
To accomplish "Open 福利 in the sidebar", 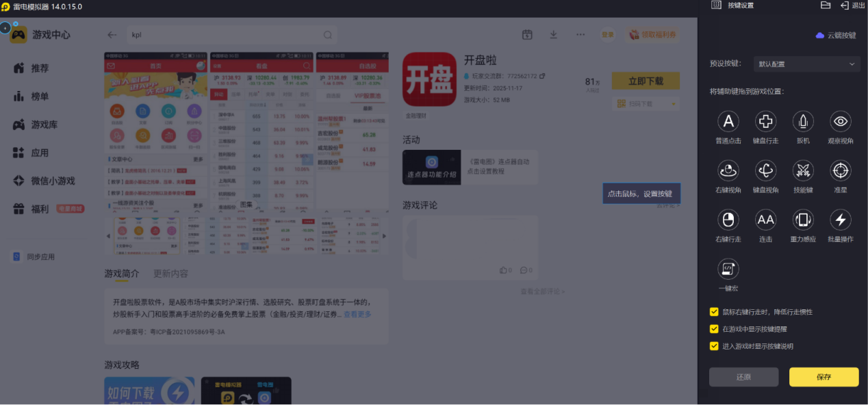I will pyautogui.click(x=32, y=209).
